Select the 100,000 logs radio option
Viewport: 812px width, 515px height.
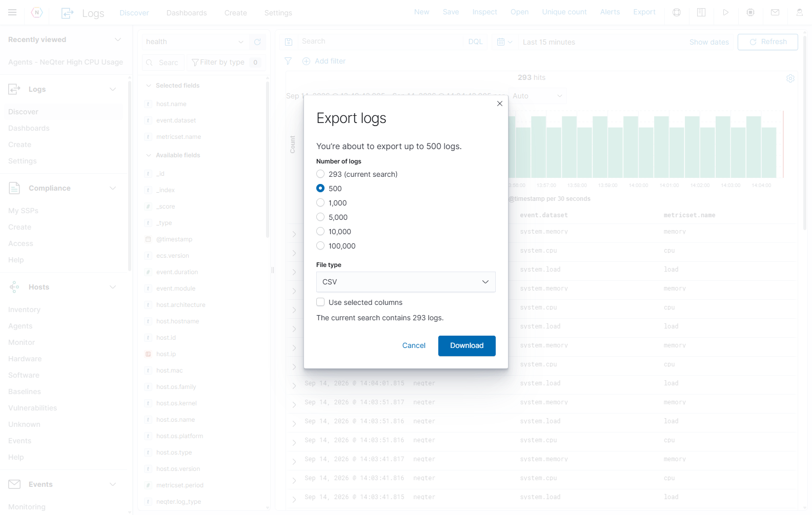point(320,246)
